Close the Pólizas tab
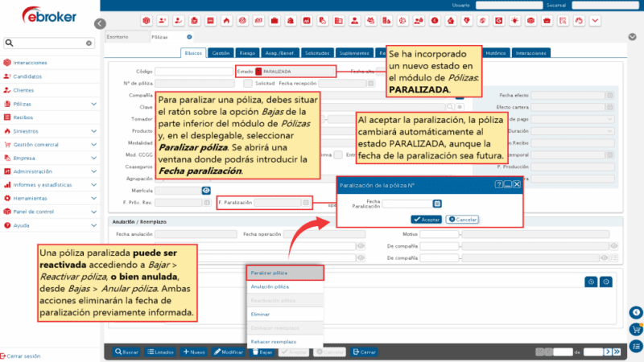 [x=189, y=36]
